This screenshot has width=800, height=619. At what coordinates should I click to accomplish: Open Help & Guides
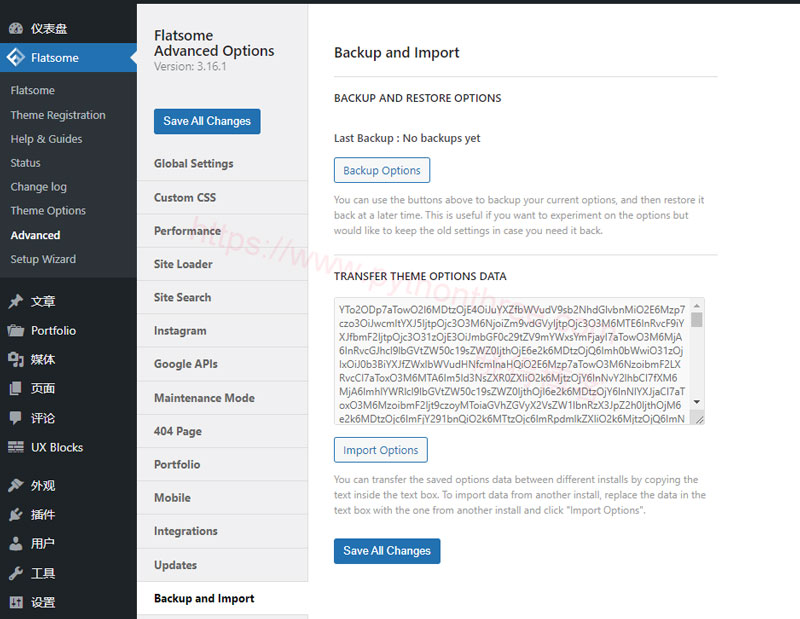pos(46,139)
